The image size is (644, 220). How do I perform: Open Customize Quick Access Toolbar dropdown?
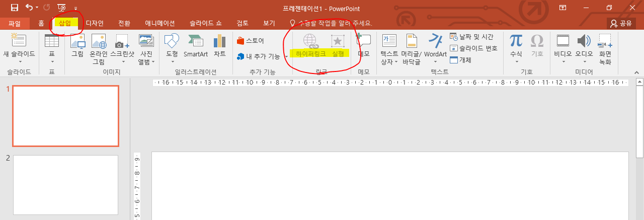75,8
